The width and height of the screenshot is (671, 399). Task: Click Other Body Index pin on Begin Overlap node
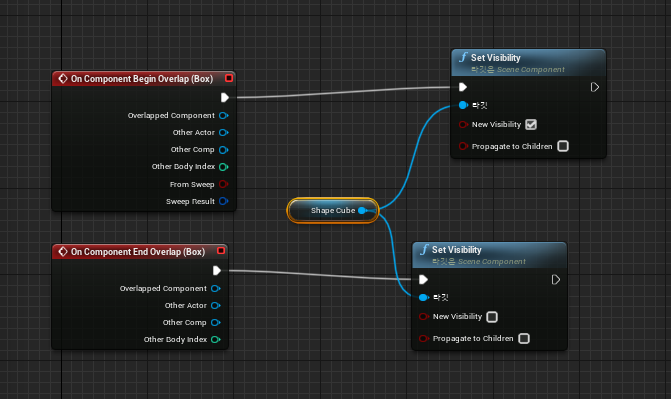point(223,167)
